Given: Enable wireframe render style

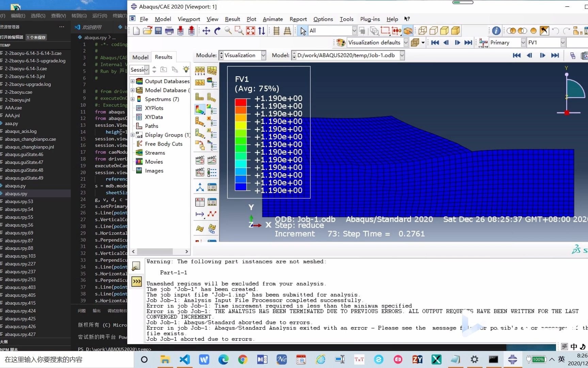Looking at the screenshot, I should click(x=423, y=31).
